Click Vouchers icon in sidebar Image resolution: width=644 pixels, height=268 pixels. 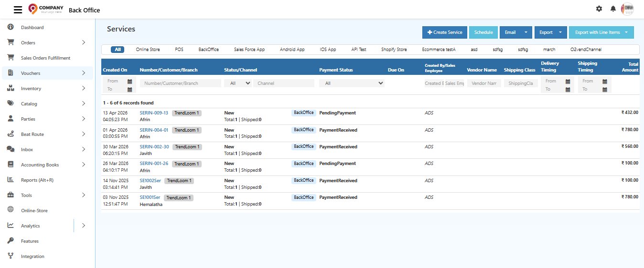11,73
